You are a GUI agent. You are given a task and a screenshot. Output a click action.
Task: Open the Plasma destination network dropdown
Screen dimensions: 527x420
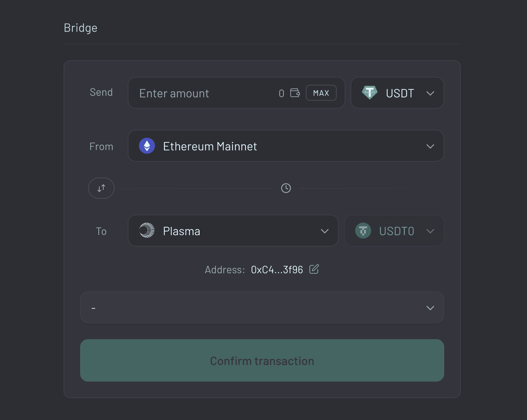tap(324, 231)
